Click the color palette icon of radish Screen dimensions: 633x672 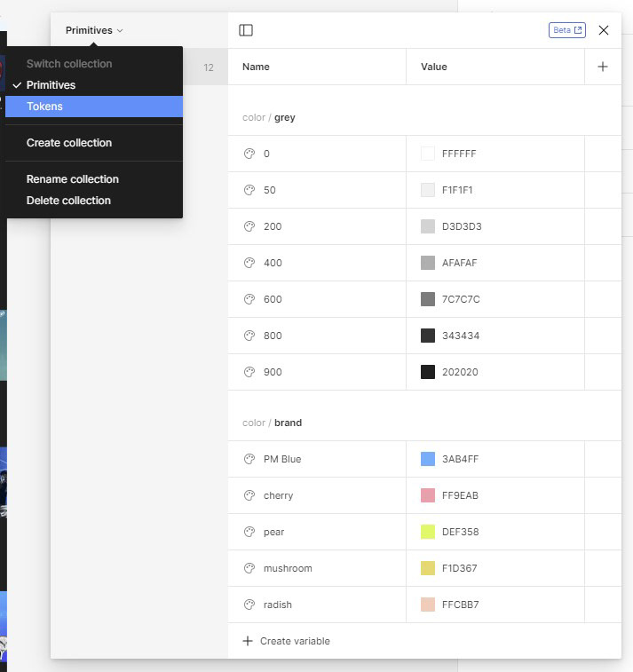point(249,605)
